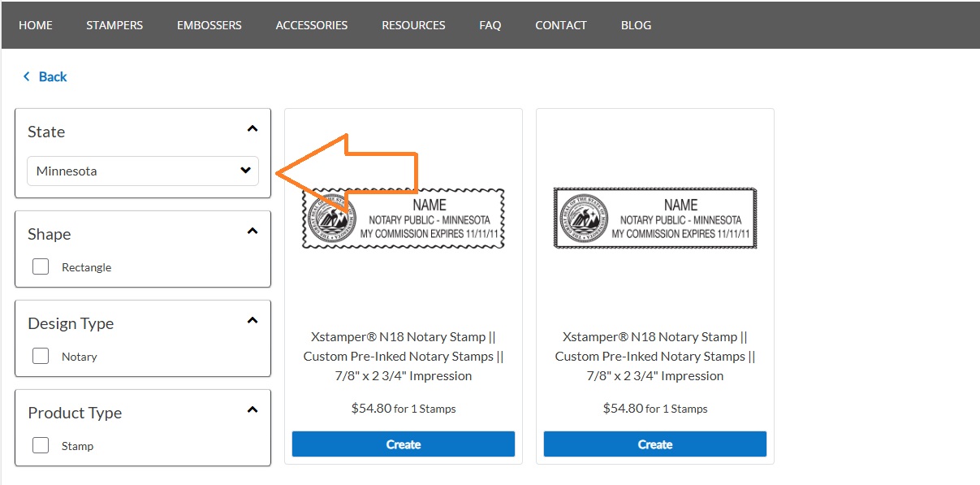Click the Back link
The image size is (980, 485).
(x=51, y=76)
